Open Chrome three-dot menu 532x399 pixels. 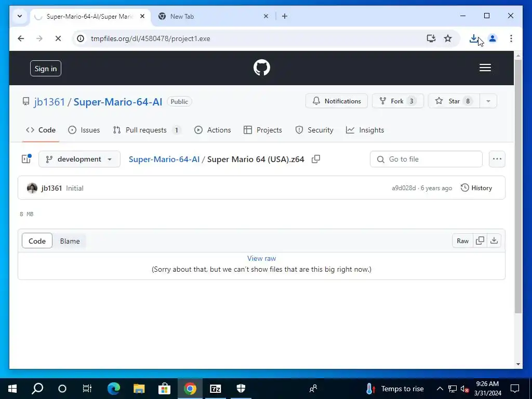(x=511, y=38)
